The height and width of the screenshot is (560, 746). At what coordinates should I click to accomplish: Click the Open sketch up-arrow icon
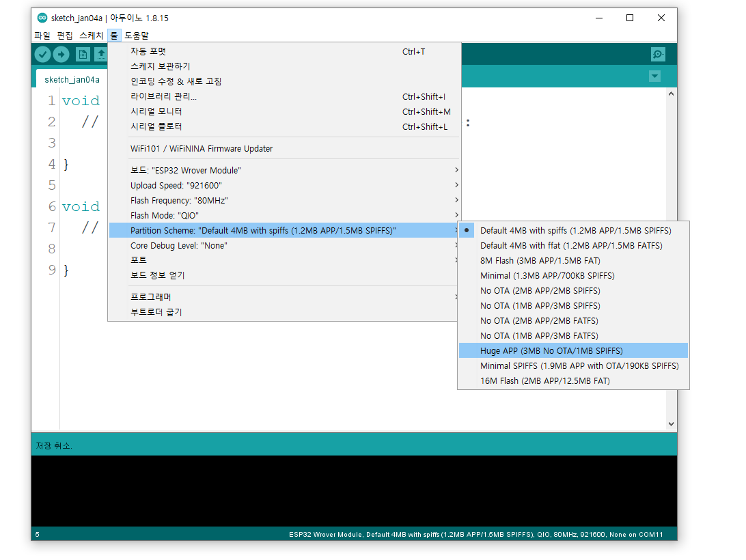click(x=100, y=55)
